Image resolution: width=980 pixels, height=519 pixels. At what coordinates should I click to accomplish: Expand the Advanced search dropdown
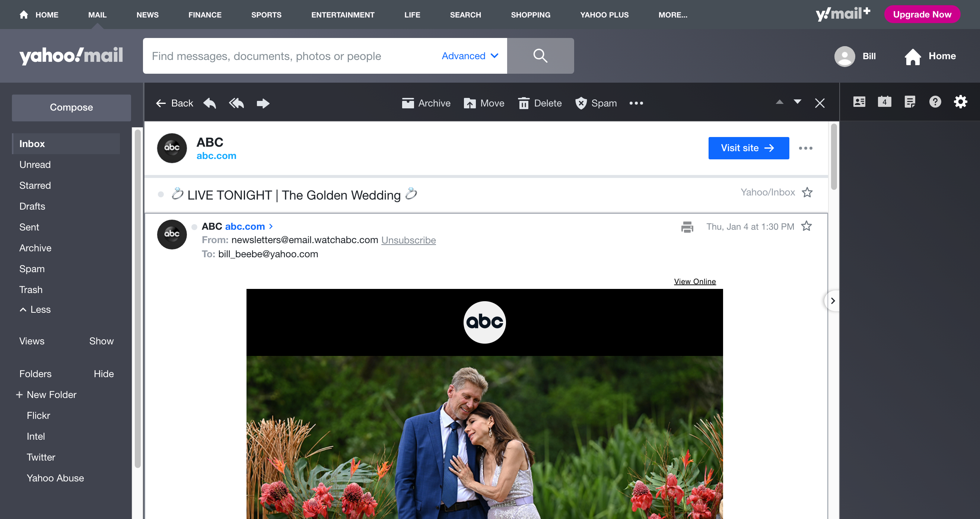pos(470,56)
